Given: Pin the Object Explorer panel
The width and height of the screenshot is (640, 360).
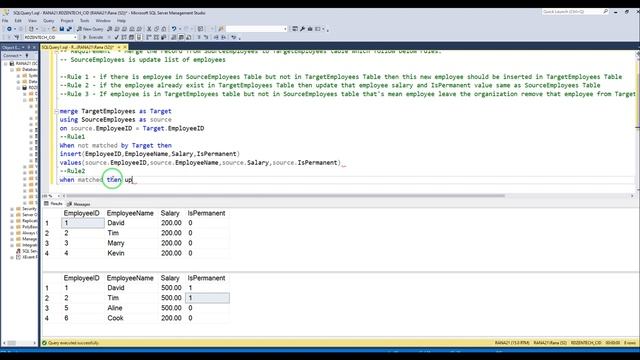Looking at the screenshot, I should pos(29,47).
